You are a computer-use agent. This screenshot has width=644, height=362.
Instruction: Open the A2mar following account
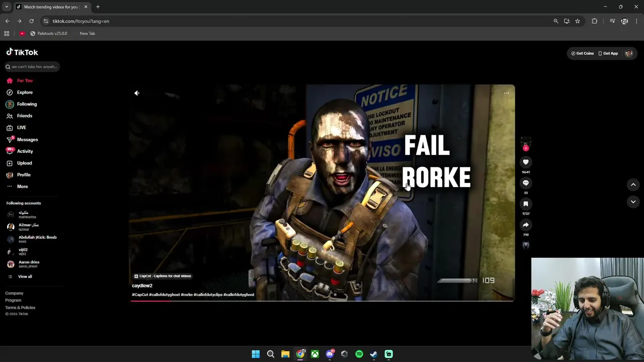tap(24, 227)
